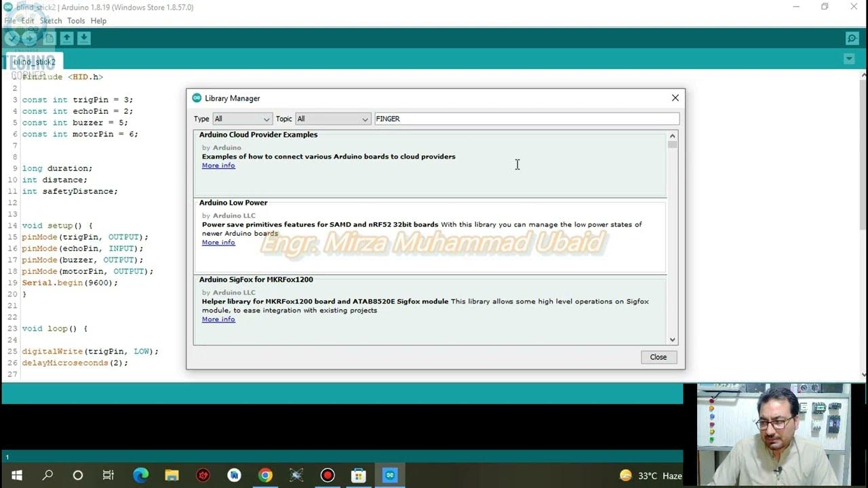
Task: Click code line 'const int trigPin = 3;'
Action: click(x=77, y=100)
